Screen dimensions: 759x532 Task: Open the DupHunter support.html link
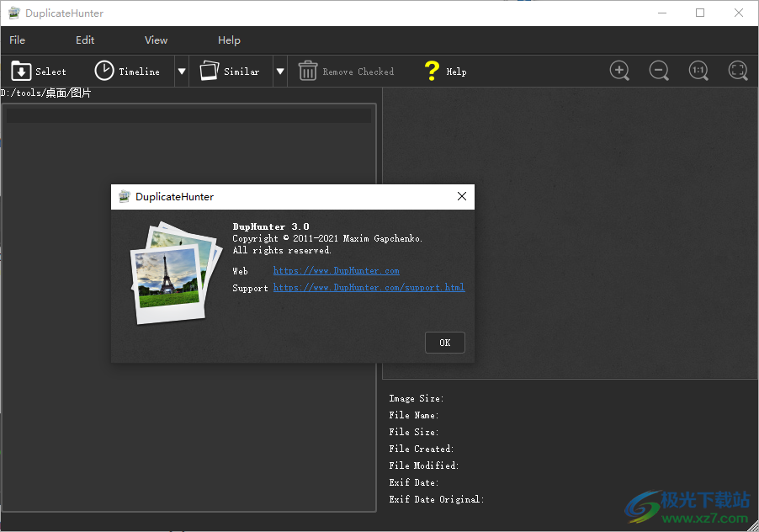369,288
